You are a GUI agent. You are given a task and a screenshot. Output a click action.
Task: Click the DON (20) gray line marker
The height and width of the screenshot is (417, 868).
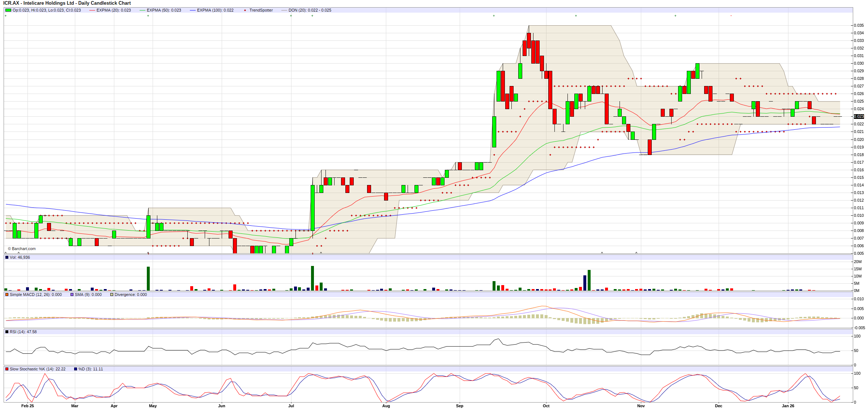[x=284, y=10]
